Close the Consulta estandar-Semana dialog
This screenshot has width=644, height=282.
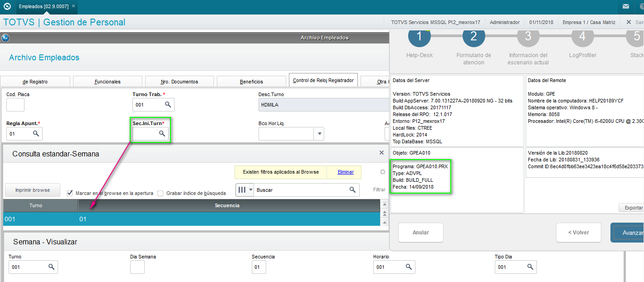click(381, 153)
